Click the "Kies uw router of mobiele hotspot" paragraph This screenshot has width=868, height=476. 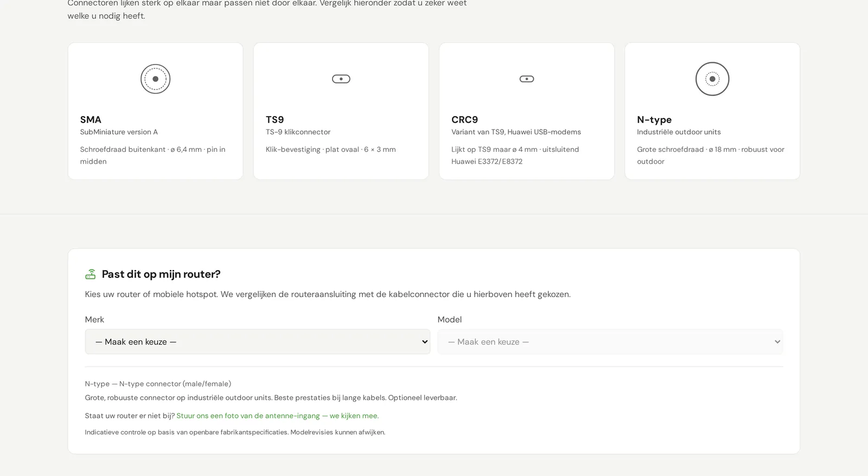pos(328,294)
